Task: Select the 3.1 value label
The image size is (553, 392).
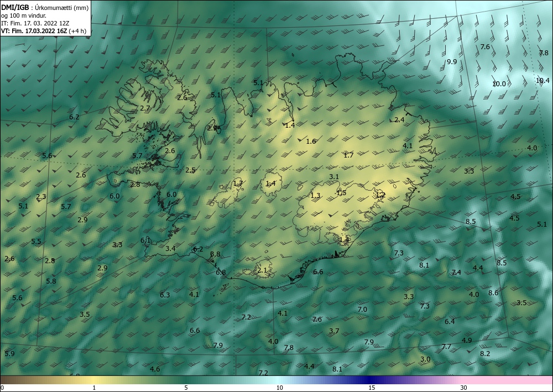Action: (334, 177)
